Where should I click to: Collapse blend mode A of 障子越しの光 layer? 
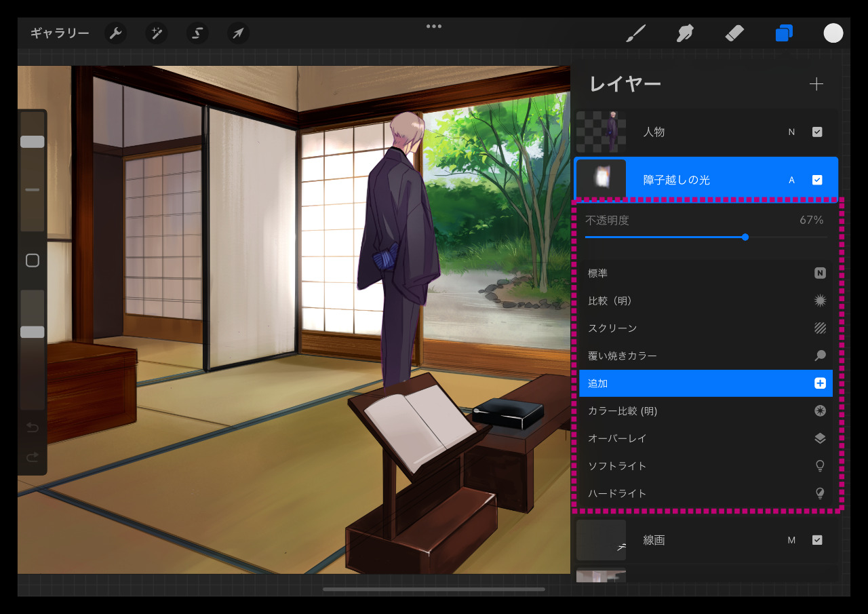coord(791,180)
